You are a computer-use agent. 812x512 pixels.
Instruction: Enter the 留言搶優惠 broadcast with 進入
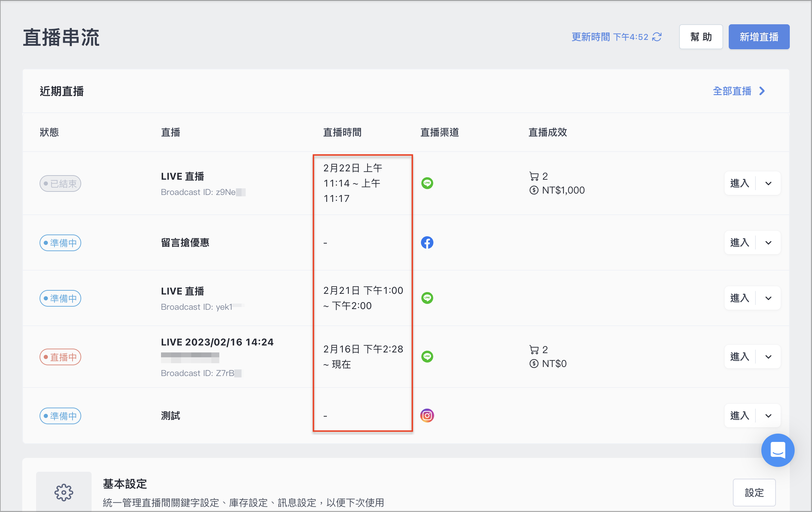pyautogui.click(x=740, y=243)
